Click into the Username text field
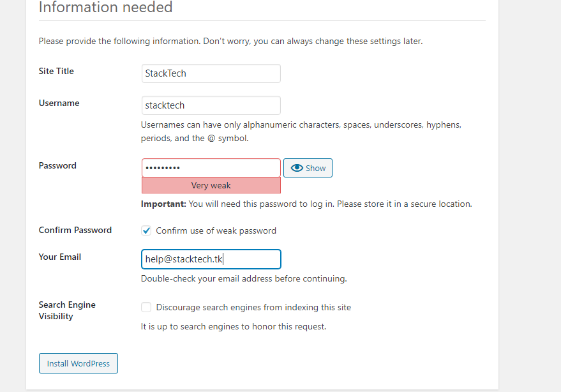The height and width of the screenshot is (392, 561). 211,105
